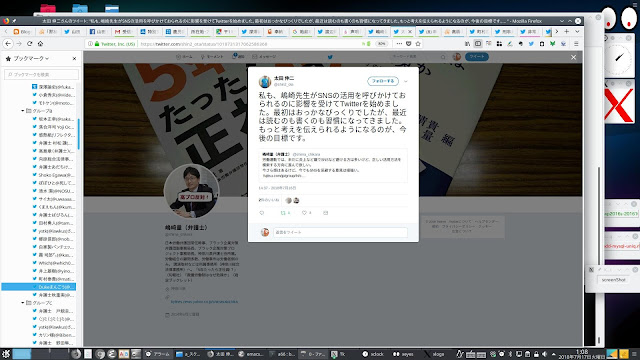The height and width of the screenshot is (360, 640).
Task: Toggle the sidebar view toolbar icon
Action: 478,44
